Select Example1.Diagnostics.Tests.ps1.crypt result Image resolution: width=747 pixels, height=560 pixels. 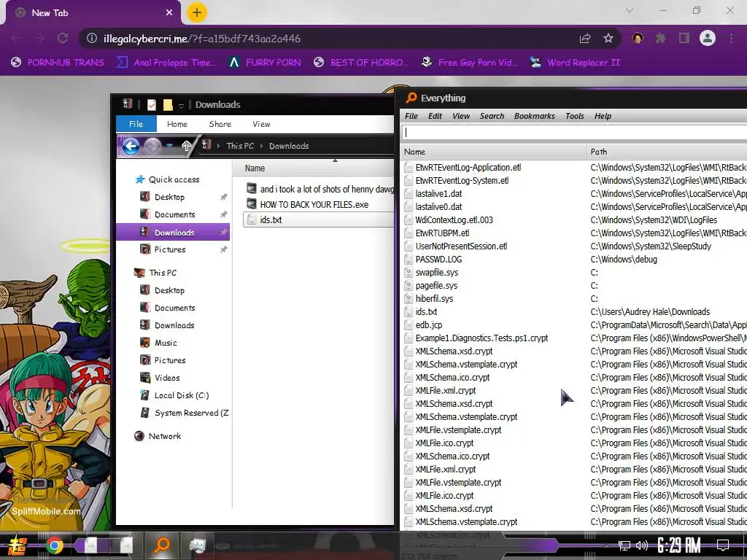tap(481, 338)
